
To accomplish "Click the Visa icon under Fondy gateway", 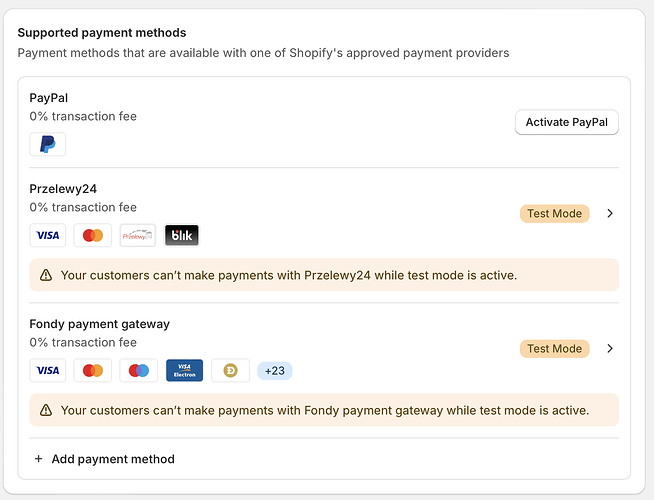I will click(x=47, y=370).
